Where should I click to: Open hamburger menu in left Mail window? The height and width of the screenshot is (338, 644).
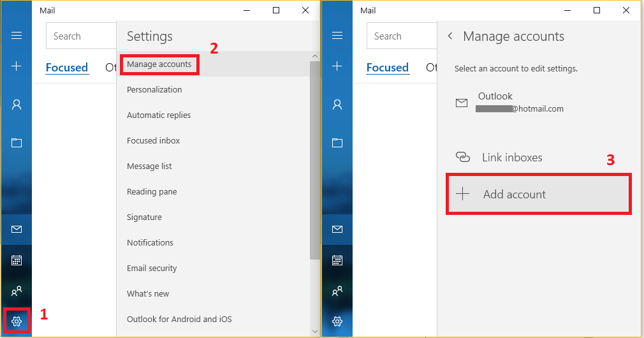pyautogui.click(x=17, y=36)
